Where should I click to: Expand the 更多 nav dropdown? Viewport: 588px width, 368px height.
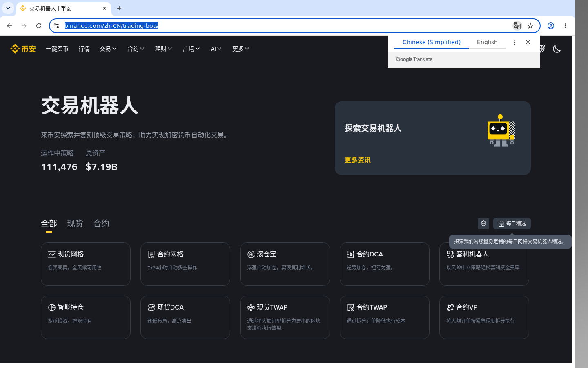tap(241, 49)
